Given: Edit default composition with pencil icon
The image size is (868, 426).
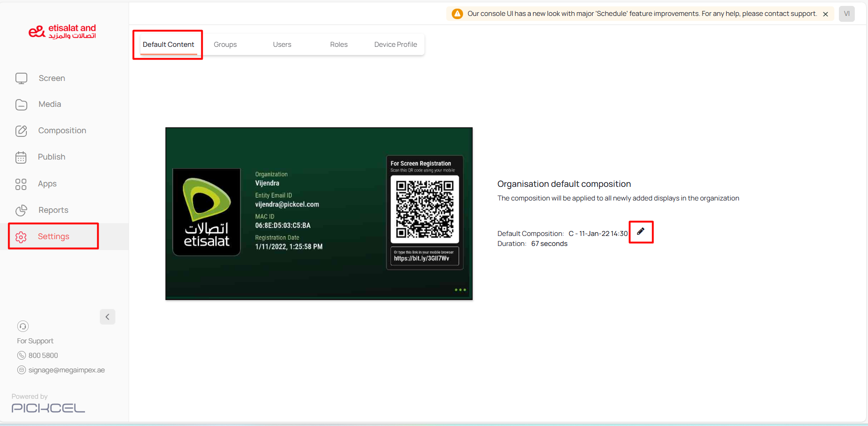Looking at the screenshot, I should [640, 231].
